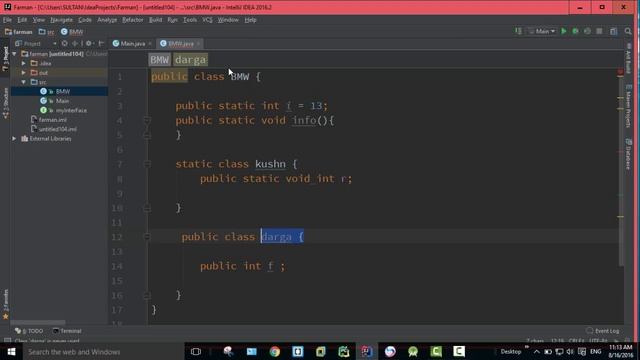Close the BMW.java tab

point(198,44)
